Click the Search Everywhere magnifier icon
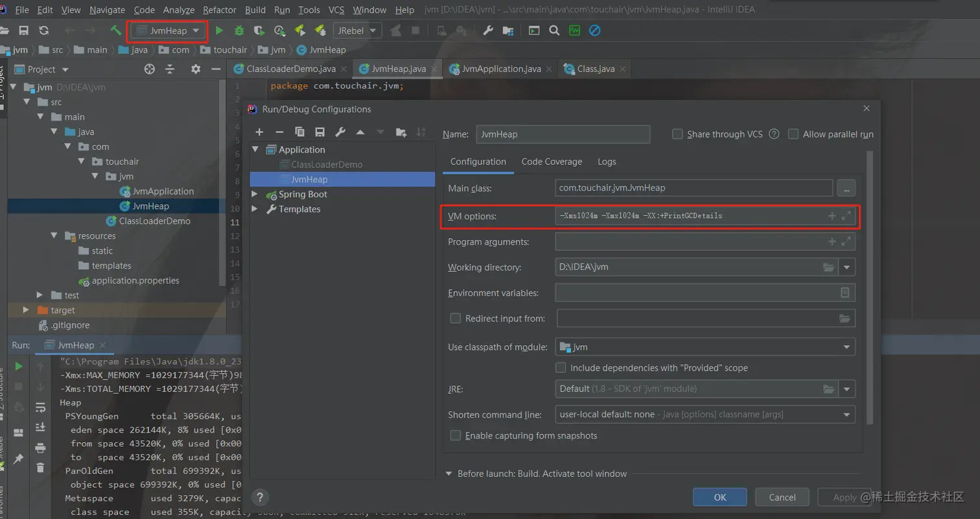This screenshot has height=519, width=980. [x=554, y=30]
